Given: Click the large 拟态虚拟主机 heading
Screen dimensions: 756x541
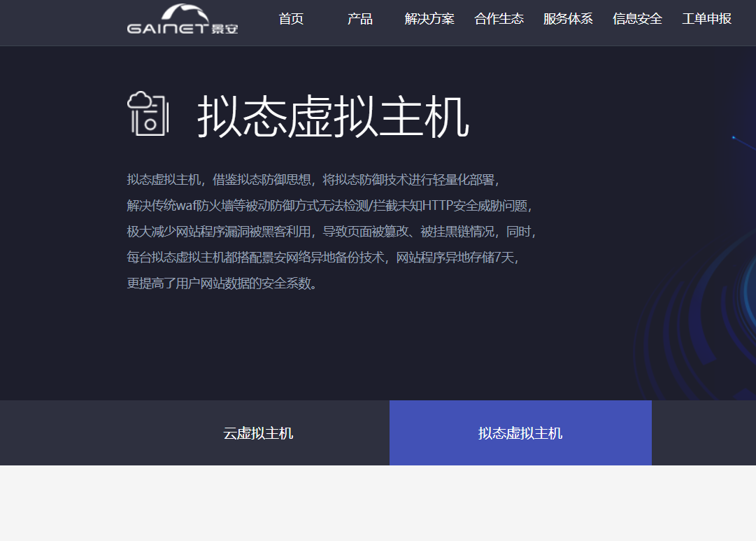Looking at the screenshot, I should [333, 117].
